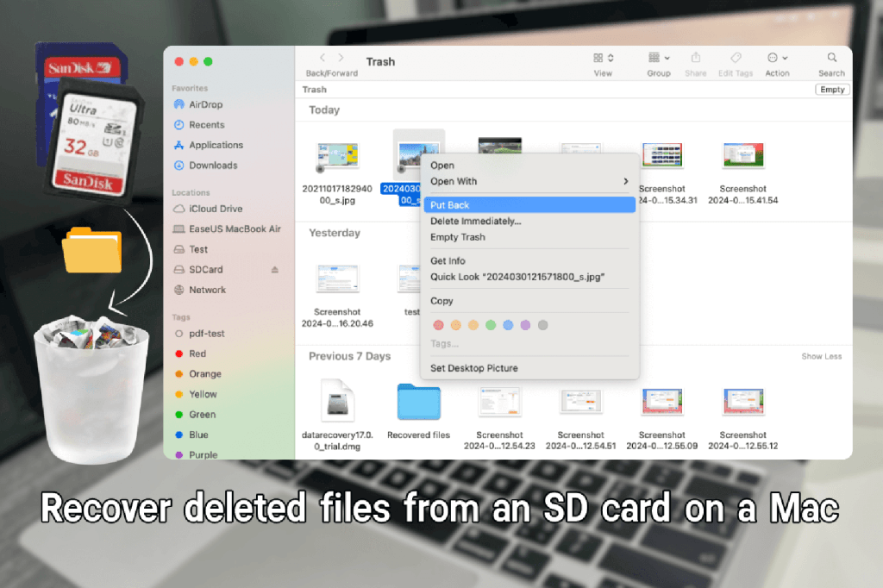Select Network in the sidebar
The width and height of the screenshot is (883, 588).
click(207, 290)
